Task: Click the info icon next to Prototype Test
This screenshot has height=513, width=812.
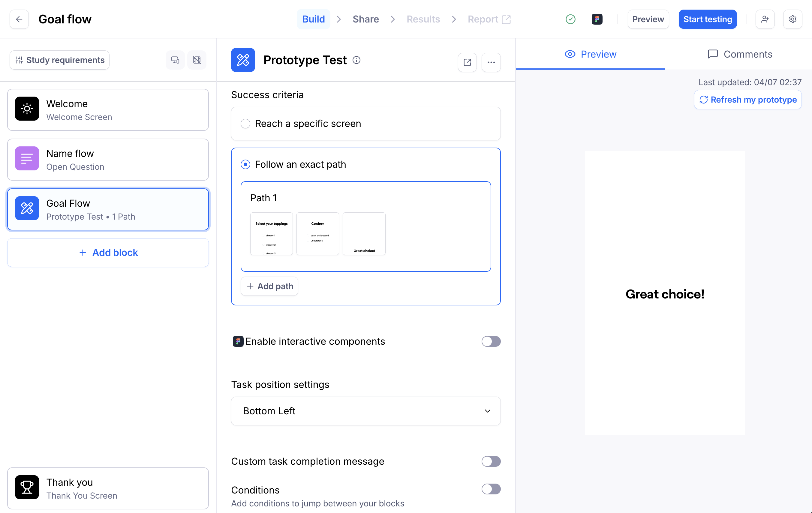Action: (x=356, y=60)
